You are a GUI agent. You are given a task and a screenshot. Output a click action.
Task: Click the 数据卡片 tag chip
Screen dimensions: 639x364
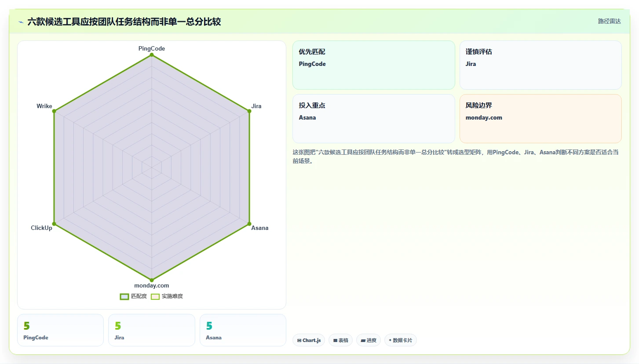coord(401,340)
